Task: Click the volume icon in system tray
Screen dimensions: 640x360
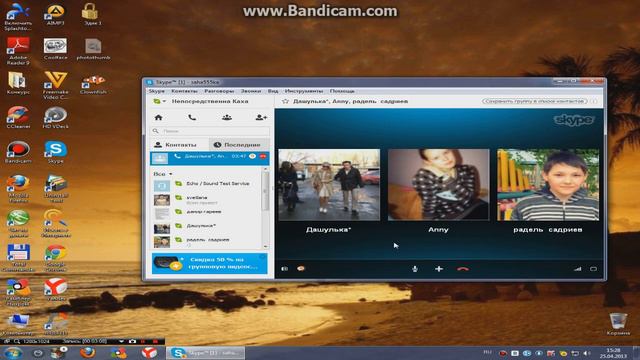Action: [x=587, y=353]
